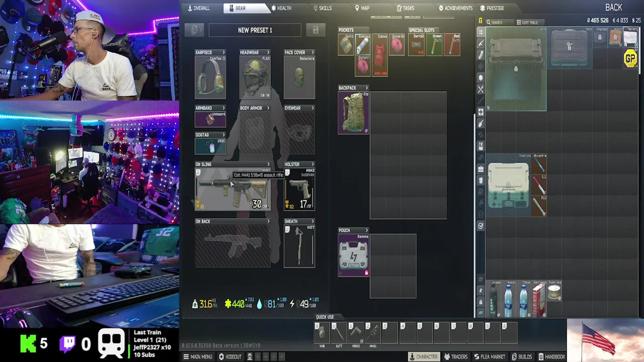This screenshot has width=644, height=362.
Task: Select the Unheard armband item
Action: coord(210,119)
